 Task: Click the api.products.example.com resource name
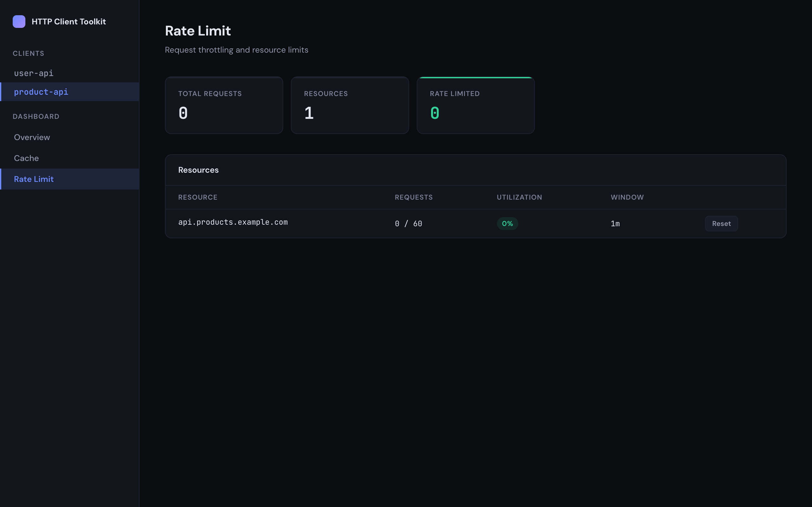click(x=233, y=222)
